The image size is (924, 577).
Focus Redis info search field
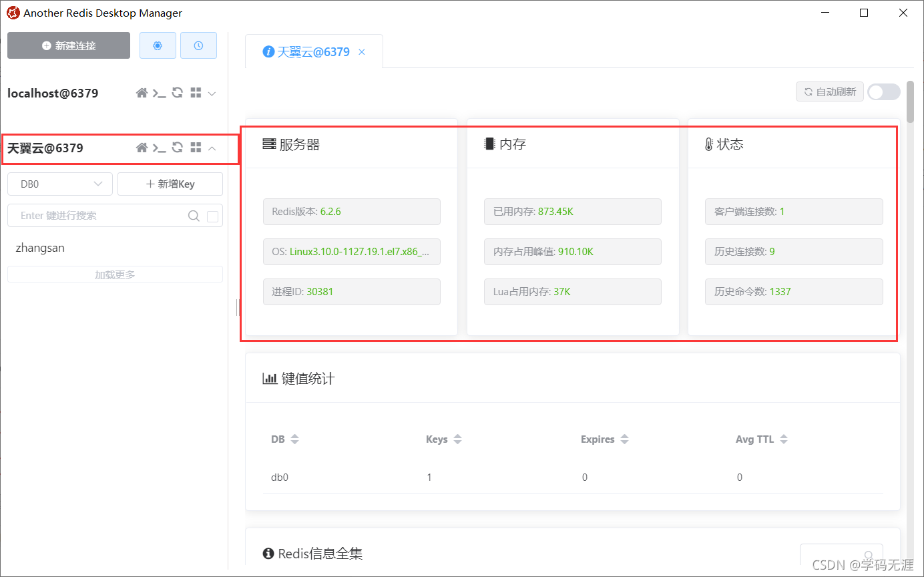[841, 554]
